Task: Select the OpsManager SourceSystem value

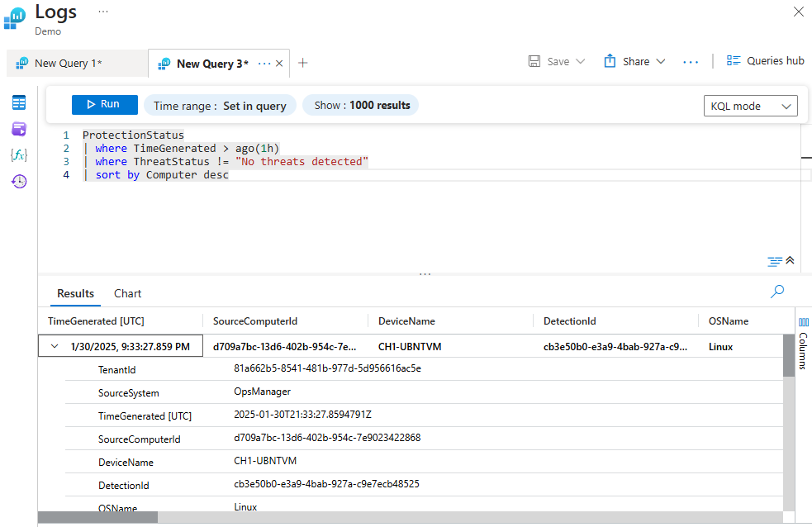Action: [x=262, y=392]
